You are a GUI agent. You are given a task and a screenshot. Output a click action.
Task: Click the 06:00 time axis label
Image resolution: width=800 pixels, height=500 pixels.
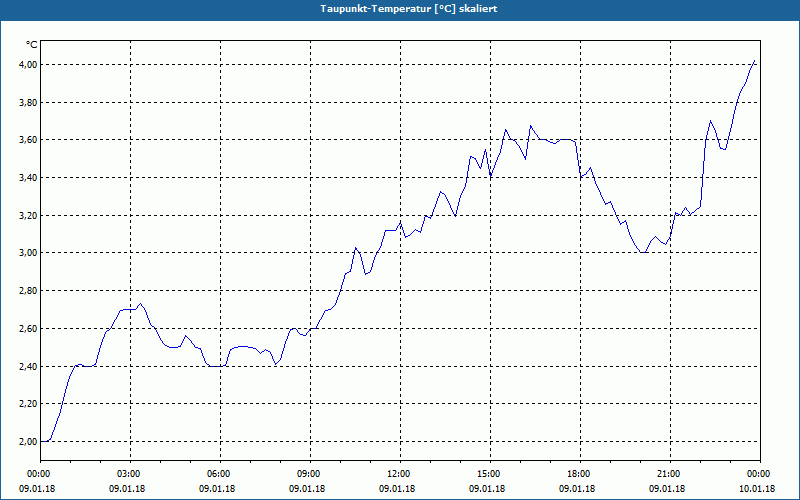pyautogui.click(x=220, y=474)
